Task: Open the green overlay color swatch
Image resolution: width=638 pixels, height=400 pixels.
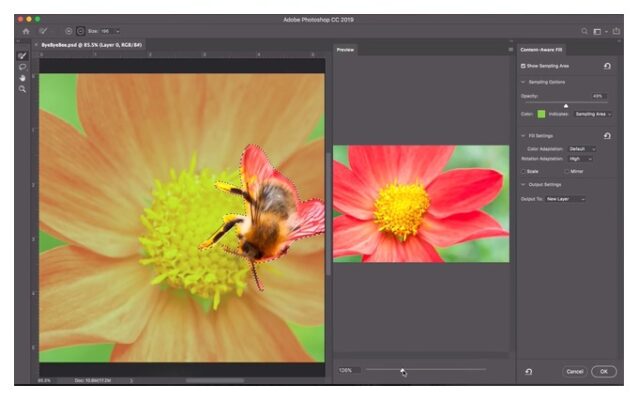Action: 541,114
